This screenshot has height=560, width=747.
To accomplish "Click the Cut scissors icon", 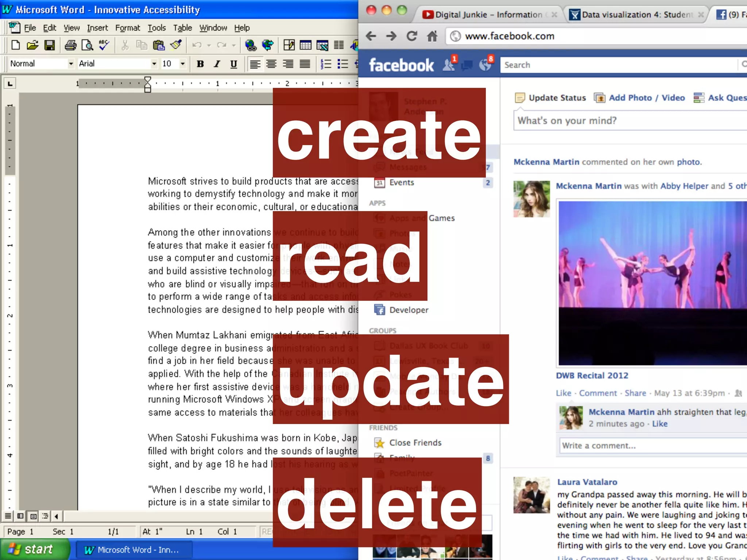I will pos(125,45).
